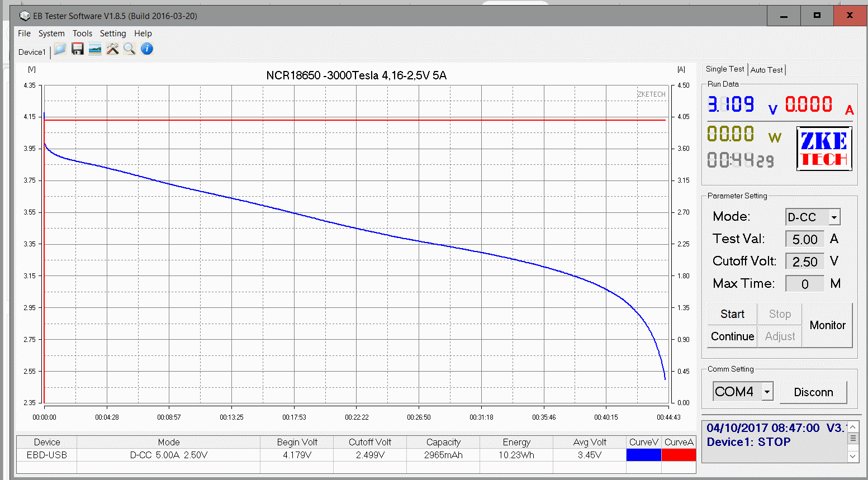Select the Device1 tab
This screenshot has width=868, height=480.
tap(32, 52)
